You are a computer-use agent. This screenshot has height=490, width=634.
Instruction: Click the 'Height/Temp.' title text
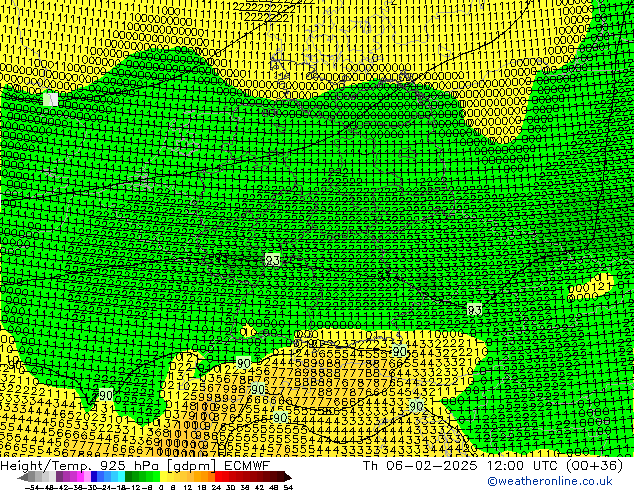point(44,466)
